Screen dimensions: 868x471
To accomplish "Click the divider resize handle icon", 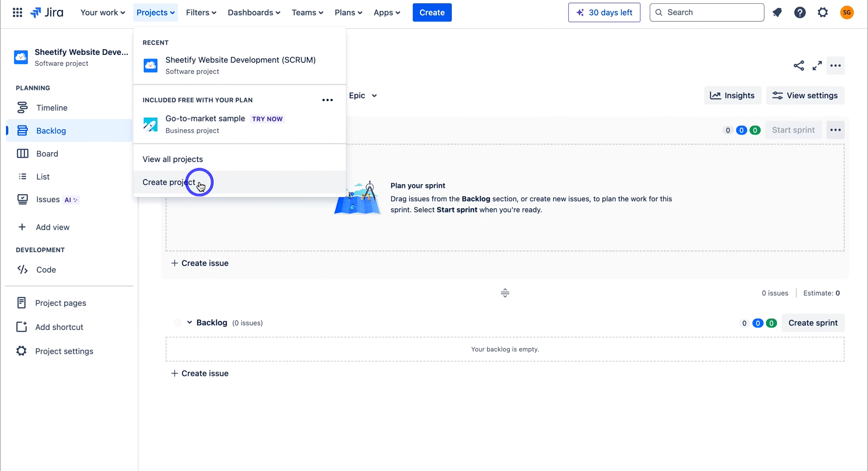I will coord(505,293).
